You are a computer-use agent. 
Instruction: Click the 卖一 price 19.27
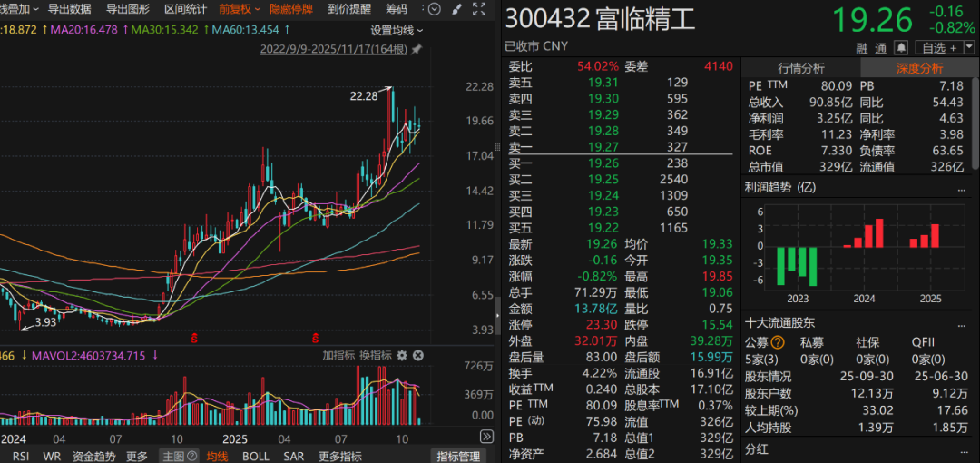tap(603, 147)
